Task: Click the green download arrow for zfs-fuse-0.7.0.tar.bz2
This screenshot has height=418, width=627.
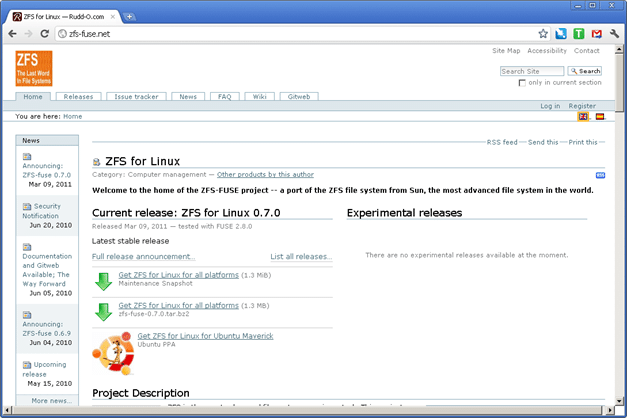Action: coord(104,312)
